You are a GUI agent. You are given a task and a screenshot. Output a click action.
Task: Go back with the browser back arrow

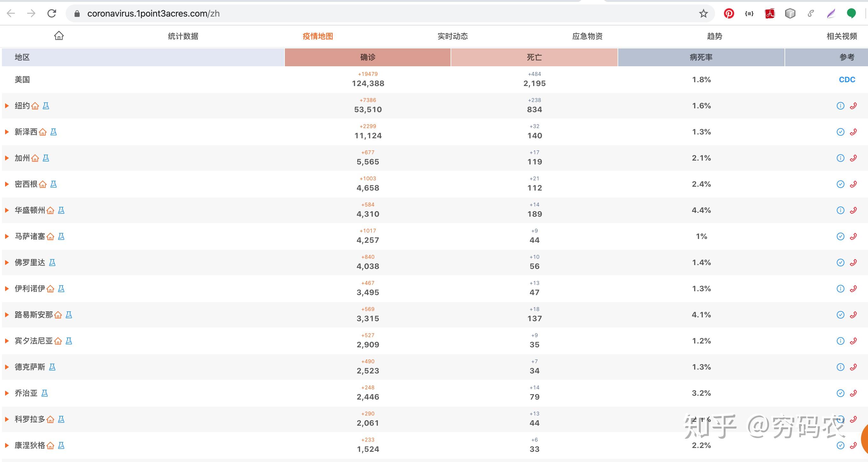point(11,13)
